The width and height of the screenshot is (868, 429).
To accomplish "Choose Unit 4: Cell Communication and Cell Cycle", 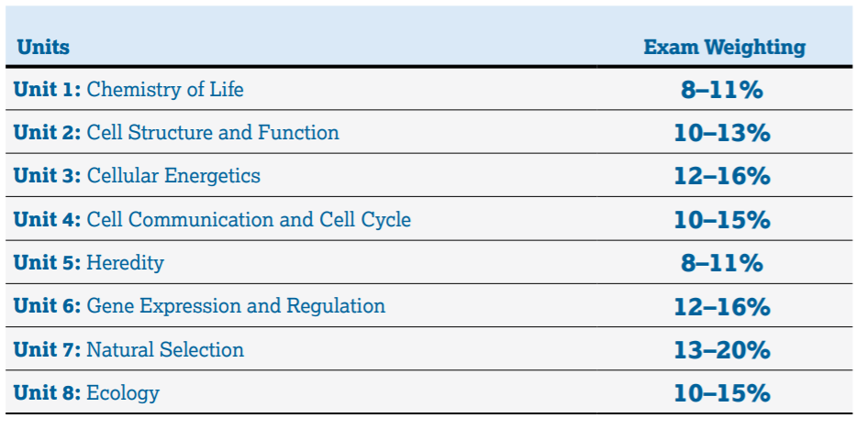I will (212, 219).
